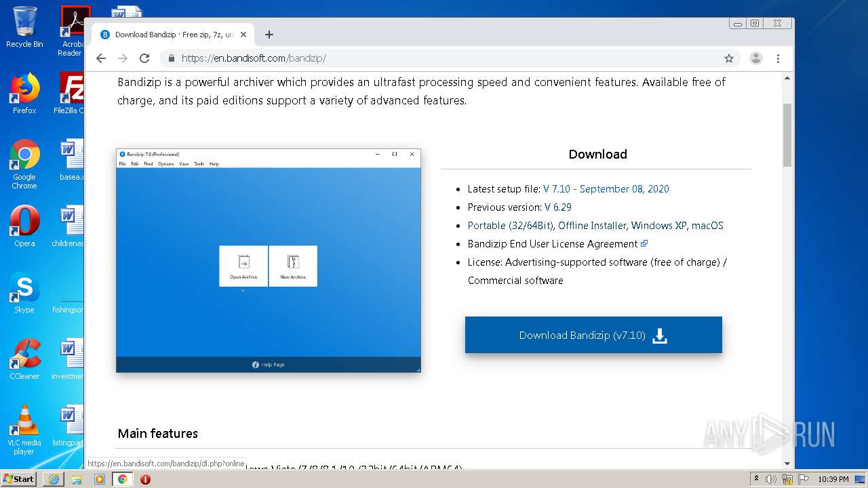
Task: Click the Download Bandizip (v7.10) button
Action: pos(593,335)
